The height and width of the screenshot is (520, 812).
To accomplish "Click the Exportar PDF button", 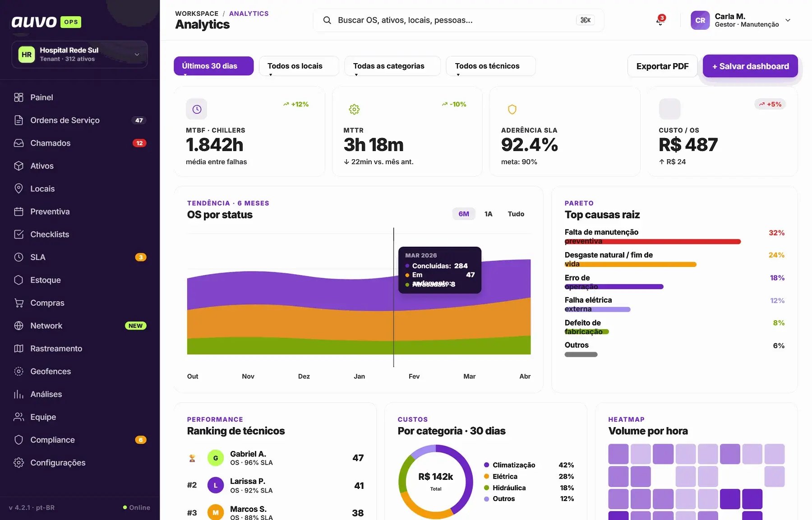I will coord(662,66).
